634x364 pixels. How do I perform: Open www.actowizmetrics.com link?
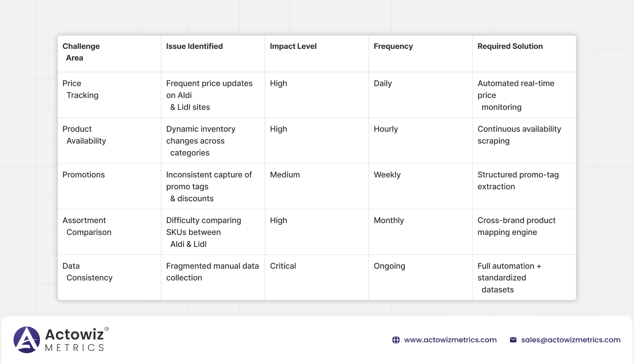[450, 340]
